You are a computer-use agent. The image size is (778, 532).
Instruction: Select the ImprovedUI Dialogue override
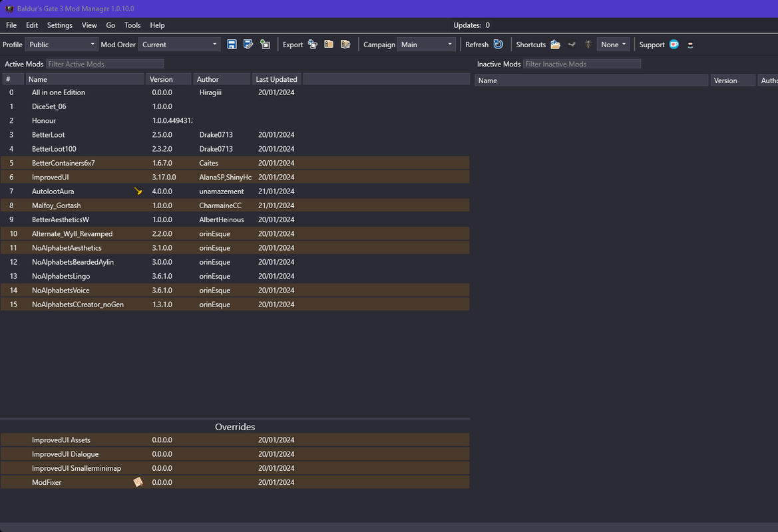[x=235, y=454]
